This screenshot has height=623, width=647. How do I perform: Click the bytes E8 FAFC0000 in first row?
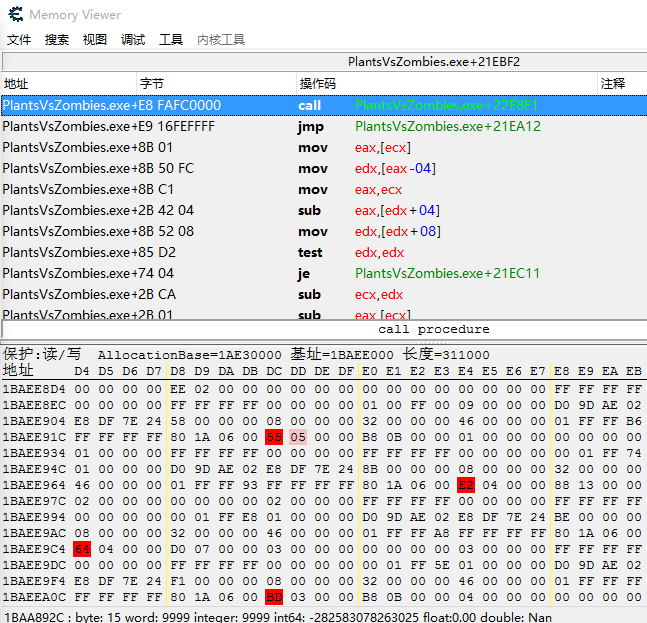click(179, 106)
